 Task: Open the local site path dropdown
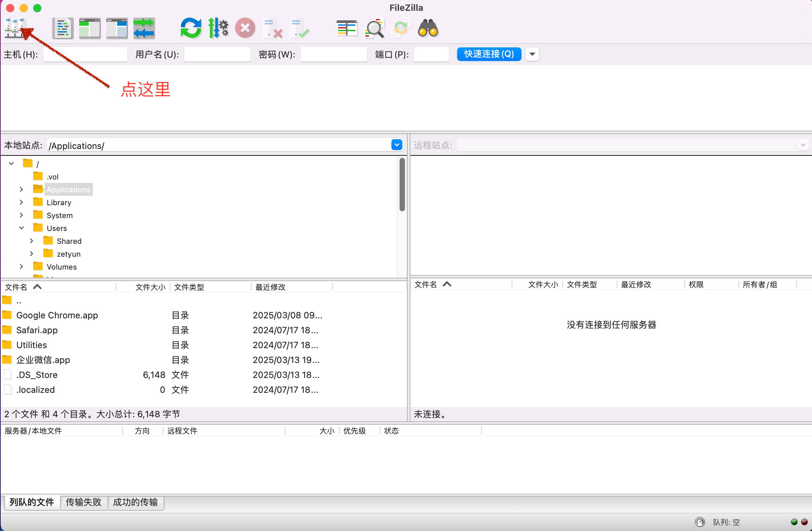[x=397, y=145]
